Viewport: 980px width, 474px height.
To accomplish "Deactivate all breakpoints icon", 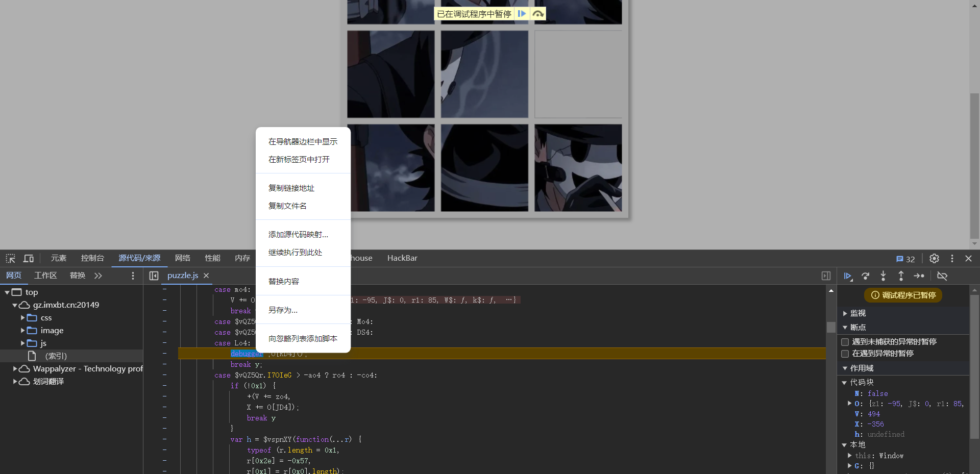I will (x=942, y=276).
